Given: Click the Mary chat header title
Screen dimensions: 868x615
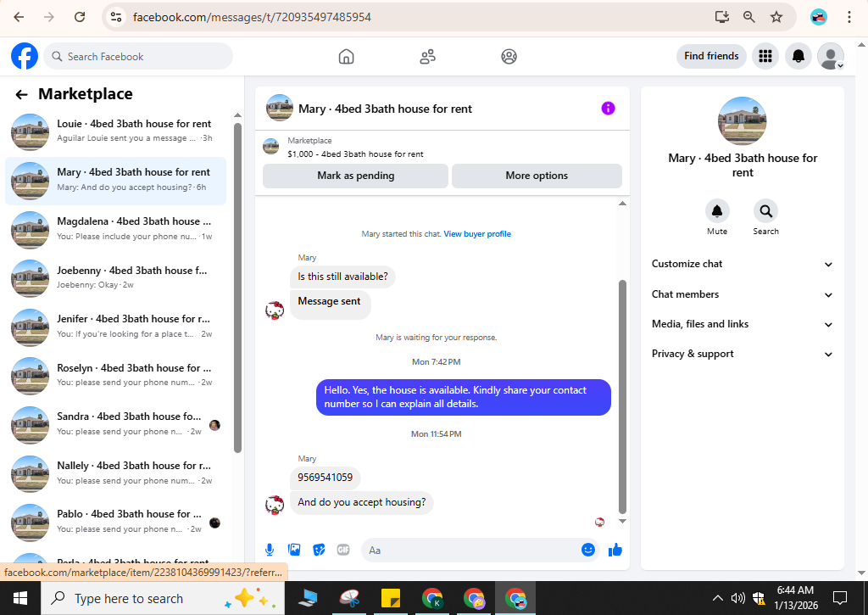Looking at the screenshot, I should pos(385,109).
